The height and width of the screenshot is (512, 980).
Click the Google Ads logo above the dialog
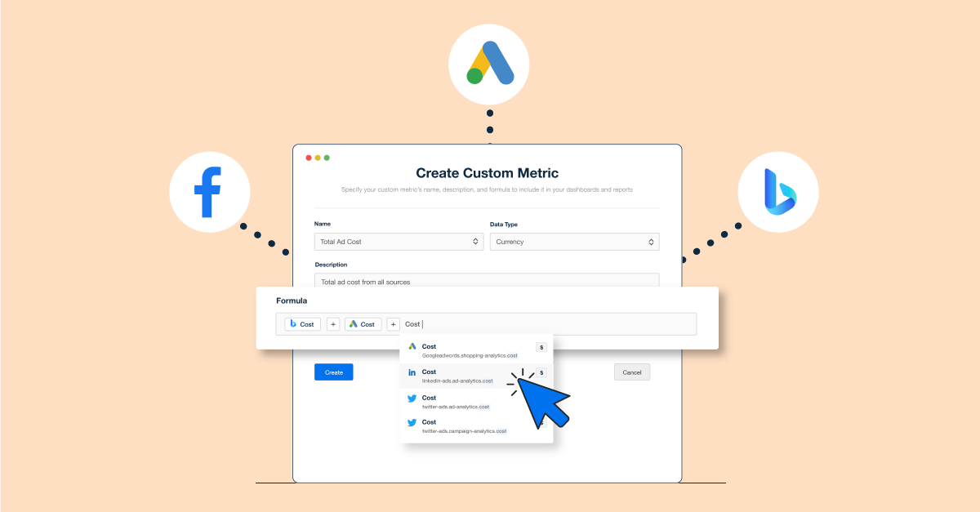click(488, 64)
